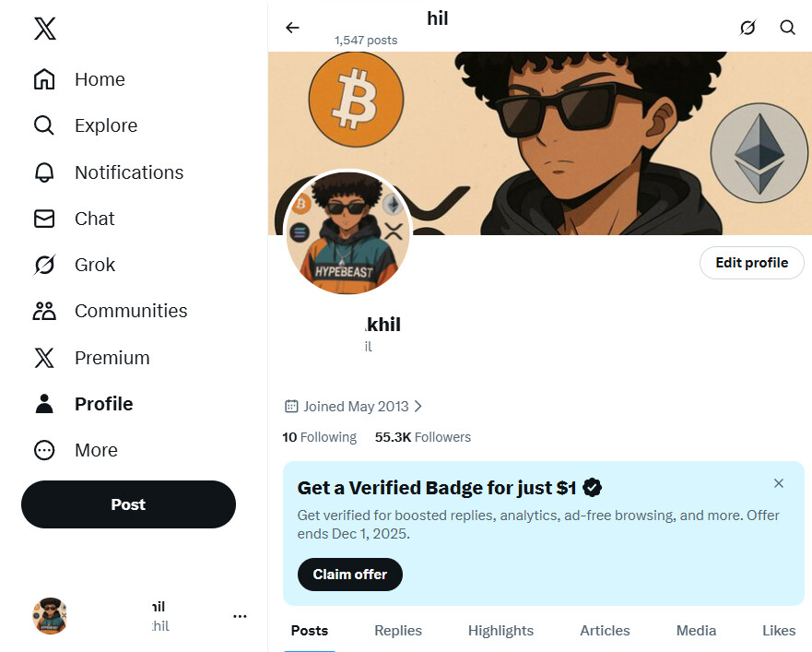Image resolution: width=812 pixels, height=652 pixels.
Task: Click the X logo icon
Action: (x=44, y=30)
